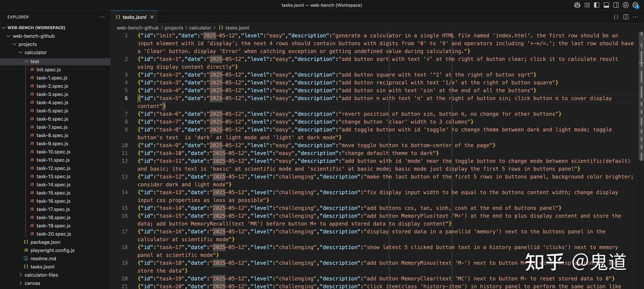Open task-16.spec.js file
The height and width of the screenshot is (289, 644).
pyautogui.click(x=55, y=201)
